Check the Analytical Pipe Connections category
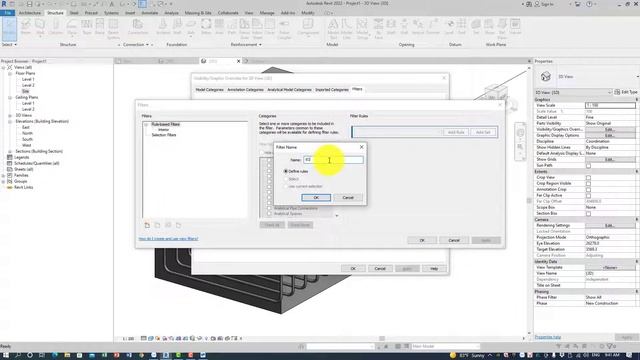Screen dimensions: 640x360 (269, 208)
